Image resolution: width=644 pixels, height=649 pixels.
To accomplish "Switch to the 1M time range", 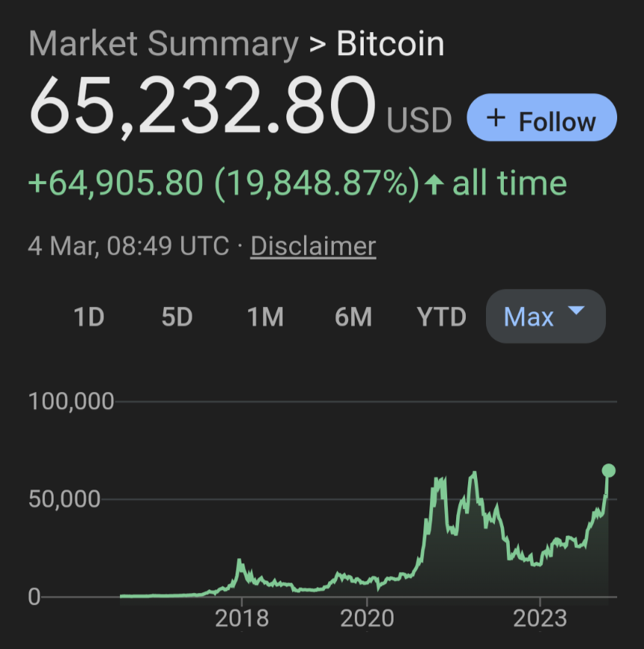I will [265, 317].
